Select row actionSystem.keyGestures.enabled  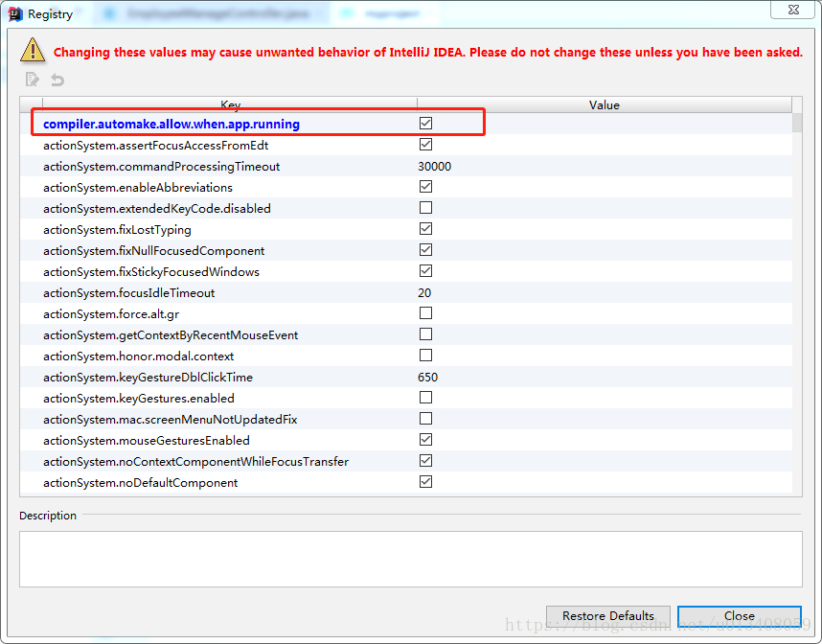pyautogui.click(x=406, y=398)
